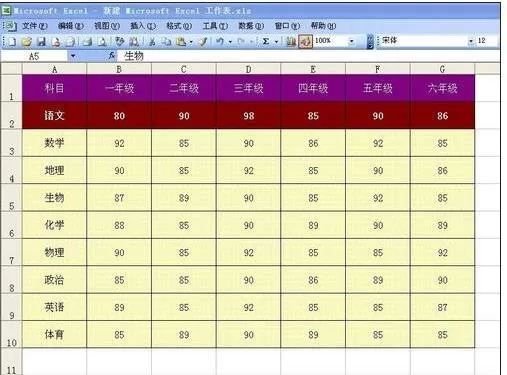Select column D header
The height and width of the screenshot is (375, 507).
[248, 69]
